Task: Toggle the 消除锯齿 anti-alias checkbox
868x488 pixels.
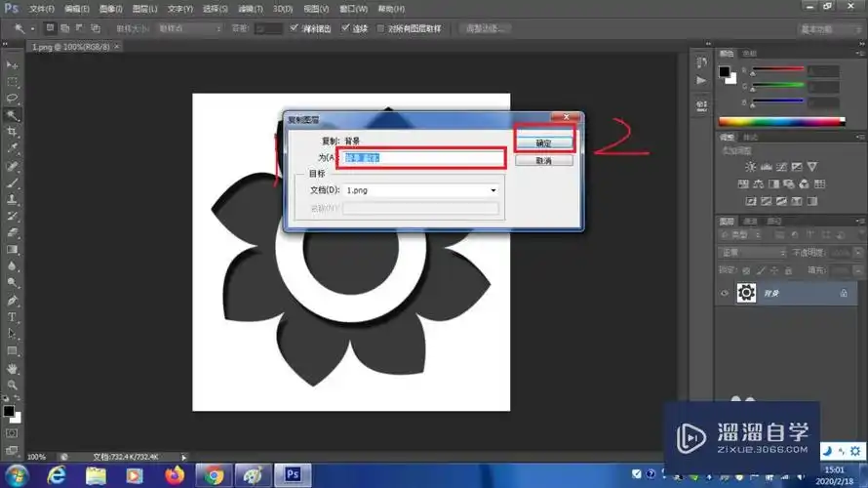Action: click(x=296, y=29)
